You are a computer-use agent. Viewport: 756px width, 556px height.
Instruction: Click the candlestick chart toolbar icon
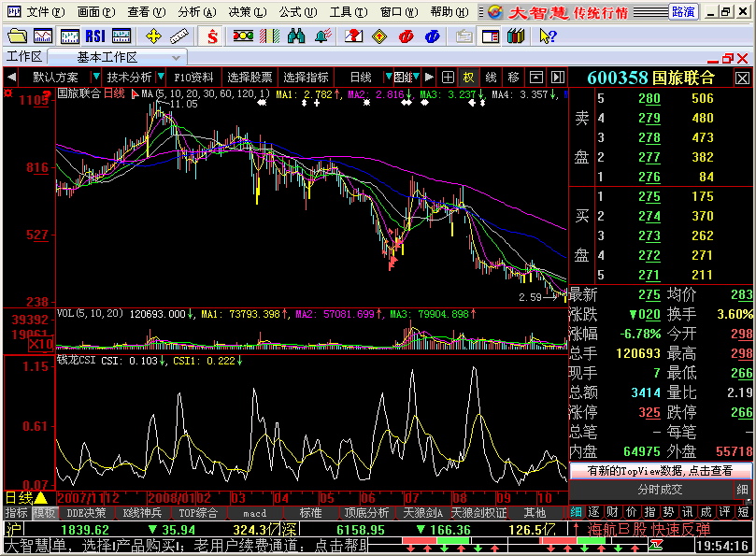pos(69,36)
